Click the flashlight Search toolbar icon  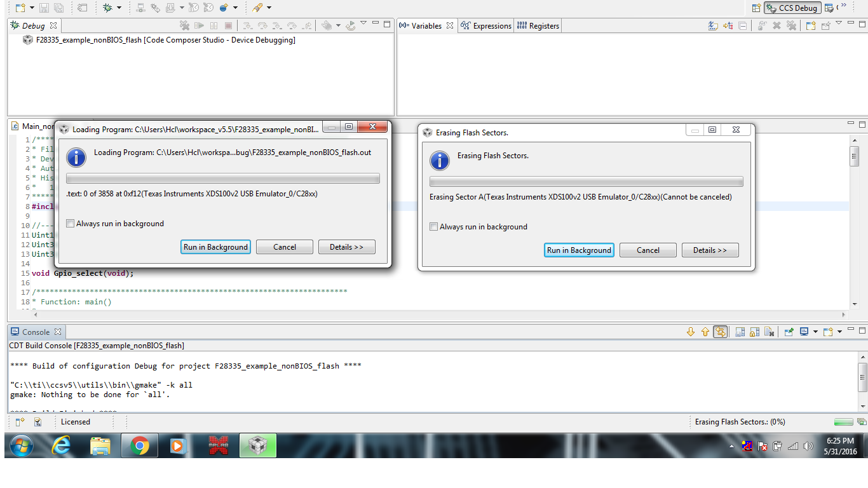[257, 8]
